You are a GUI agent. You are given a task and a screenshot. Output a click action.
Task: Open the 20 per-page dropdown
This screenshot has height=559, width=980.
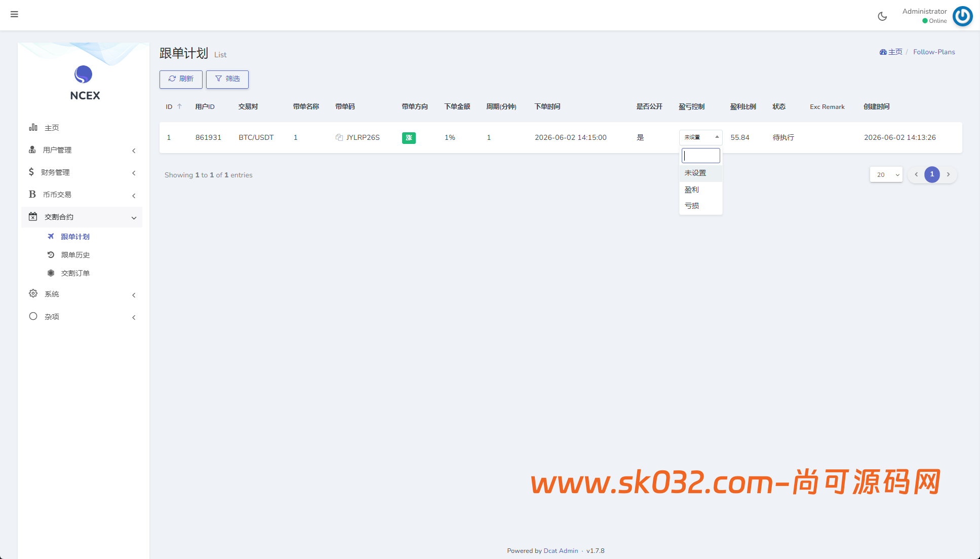886,174
